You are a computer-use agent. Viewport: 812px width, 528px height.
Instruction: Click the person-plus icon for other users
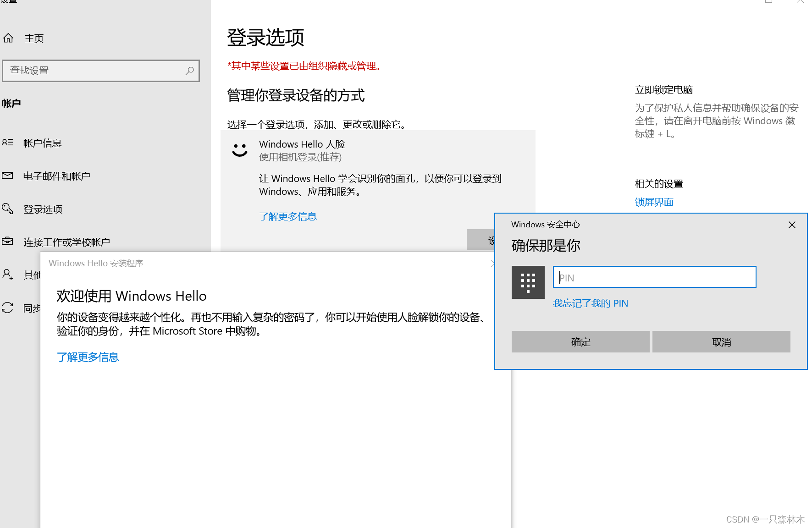[x=7, y=274]
